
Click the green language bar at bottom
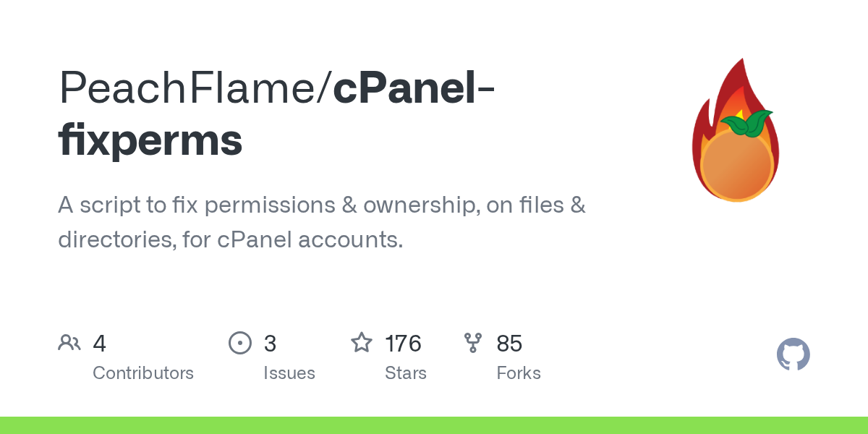434,425
